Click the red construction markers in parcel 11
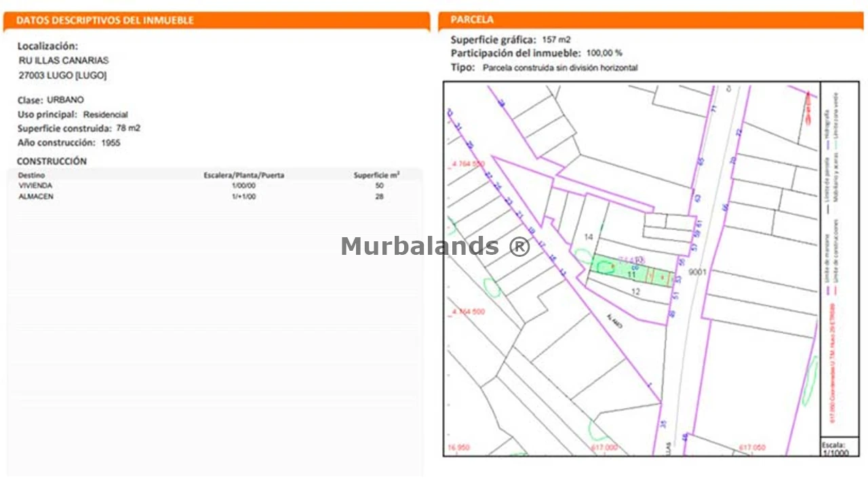Screen dimensions: 868x488 [658, 277]
